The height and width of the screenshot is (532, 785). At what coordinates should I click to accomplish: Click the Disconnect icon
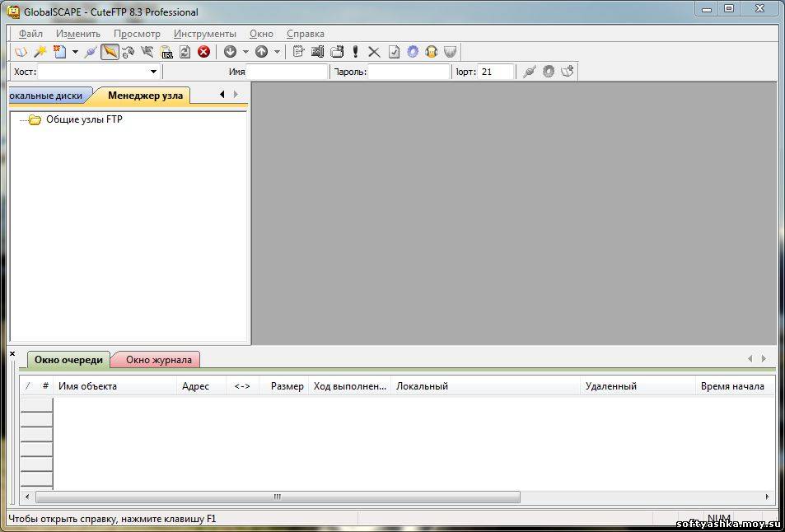pyautogui.click(x=147, y=52)
